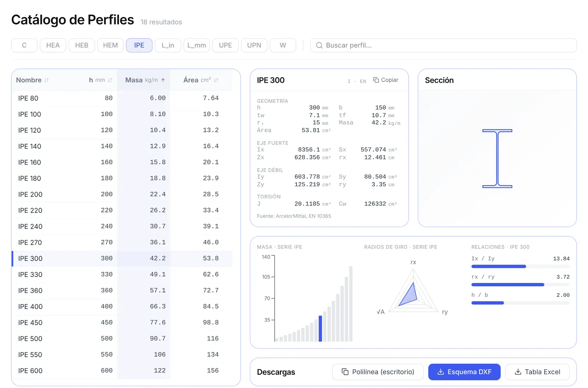The width and height of the screenshot is (588, 388).
Task: Select the C profile family tab
Action: tap(24, 45)
